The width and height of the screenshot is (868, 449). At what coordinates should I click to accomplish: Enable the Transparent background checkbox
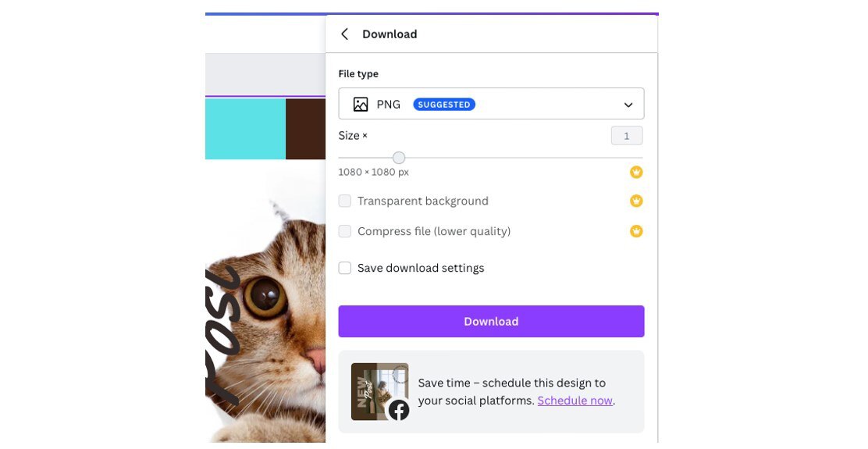(x=345, y=201)
